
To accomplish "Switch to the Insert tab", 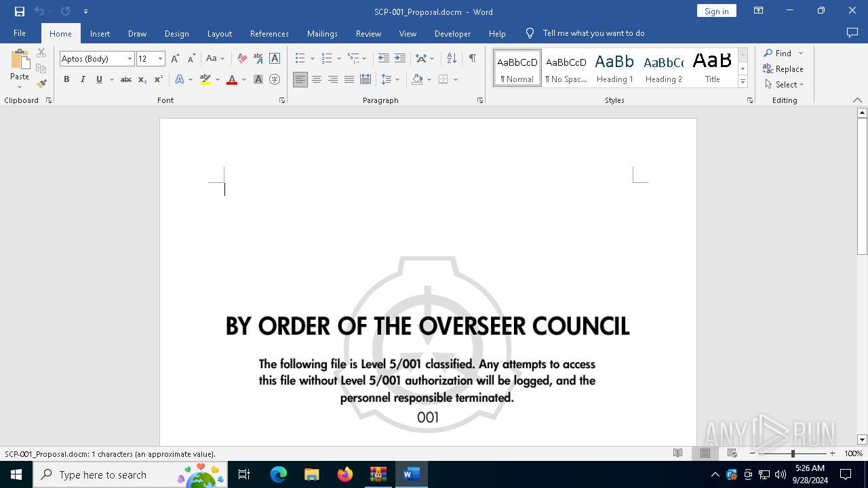I will (100, 33).
